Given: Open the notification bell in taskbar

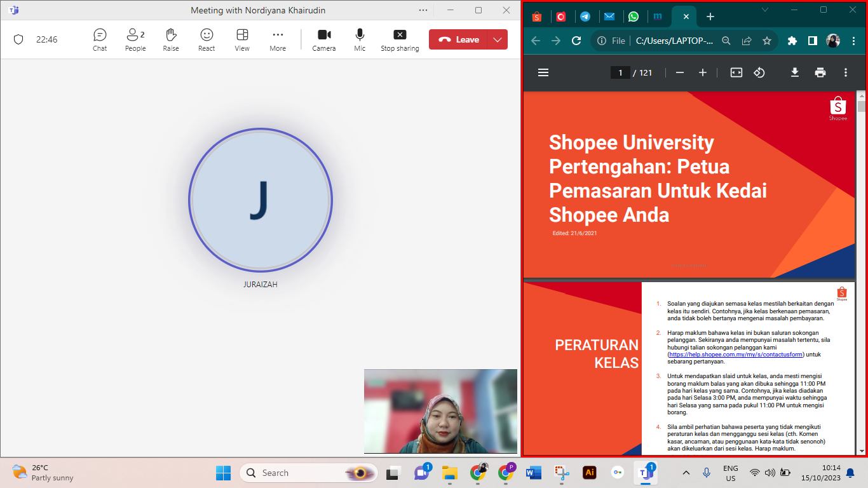Looking at the screenshot, I should 850,473.
